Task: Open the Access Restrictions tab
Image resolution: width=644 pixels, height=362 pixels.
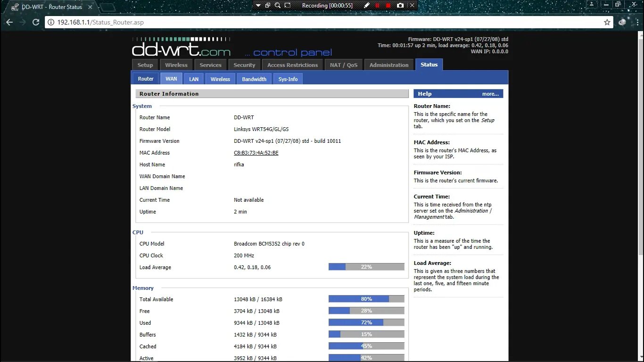Action: click(x=292, y=65)
